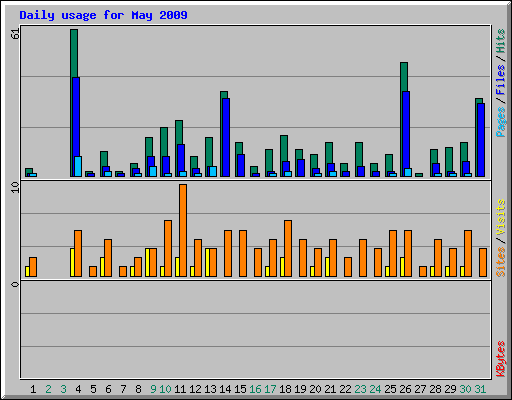Viewport: 512px width, 400px height.
Task: Select day label "5" on the x-axis
Action: click(x=93, y=389)
